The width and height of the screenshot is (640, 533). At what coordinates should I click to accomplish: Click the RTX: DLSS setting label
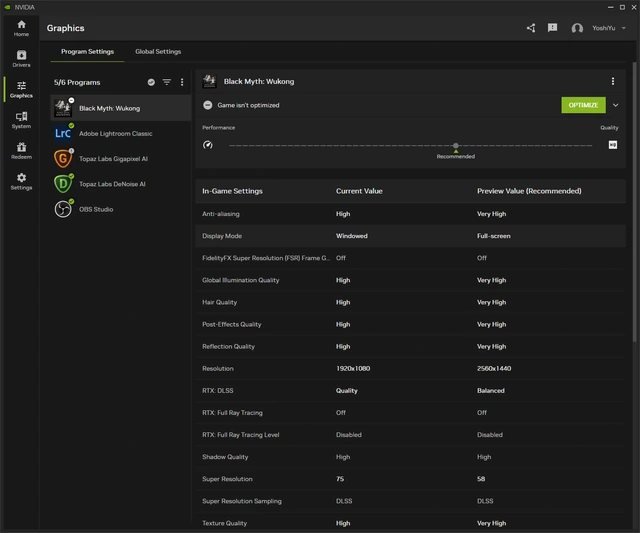click(x=218, y=390)
